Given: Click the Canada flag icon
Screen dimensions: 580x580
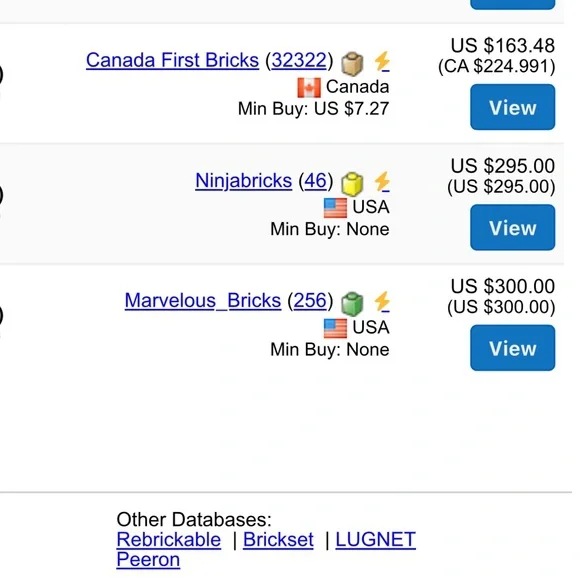Looking at the screenshot, I should point(309,88).
